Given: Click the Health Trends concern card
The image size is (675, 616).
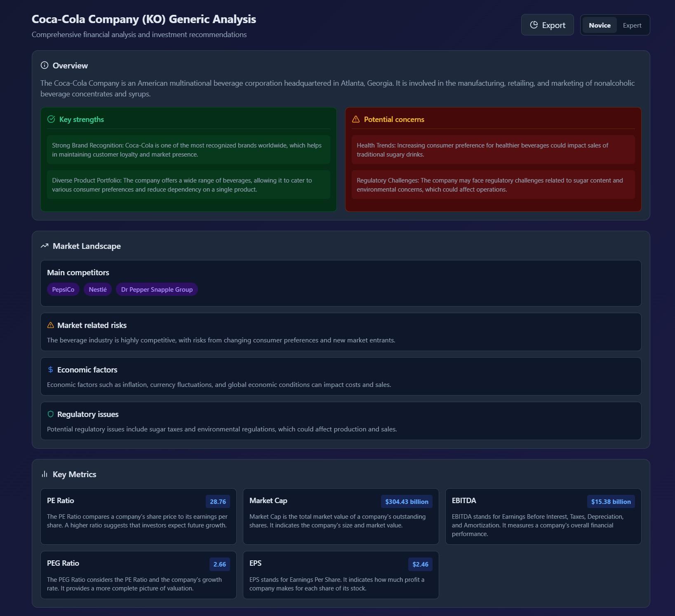Looking at the screenshot, I should click(x=493, y=150).
